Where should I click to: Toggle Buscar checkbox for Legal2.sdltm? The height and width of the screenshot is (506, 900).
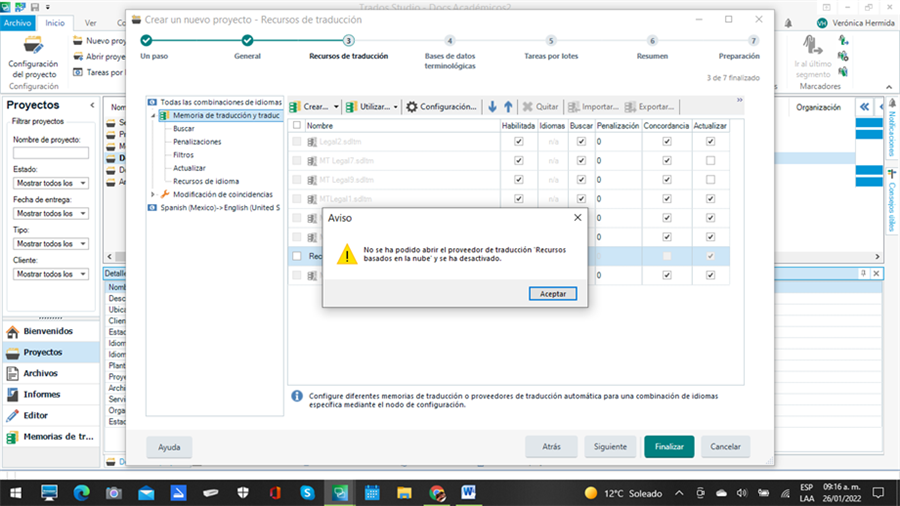(581, 141)
